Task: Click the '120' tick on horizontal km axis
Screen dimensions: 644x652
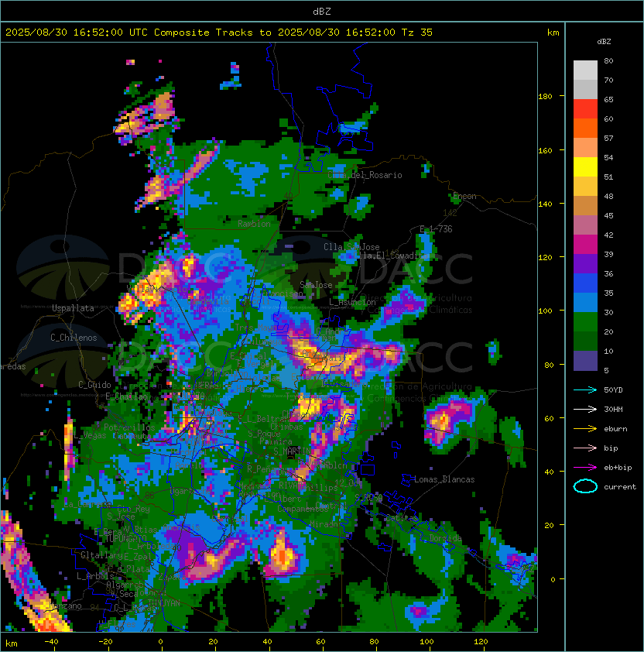Action: [480, 642]
